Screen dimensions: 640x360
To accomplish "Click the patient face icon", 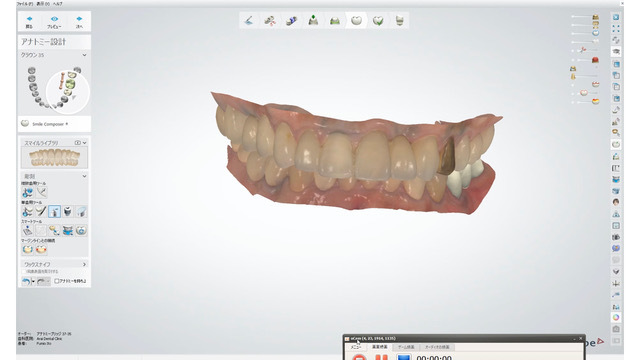I will [616, 202].
